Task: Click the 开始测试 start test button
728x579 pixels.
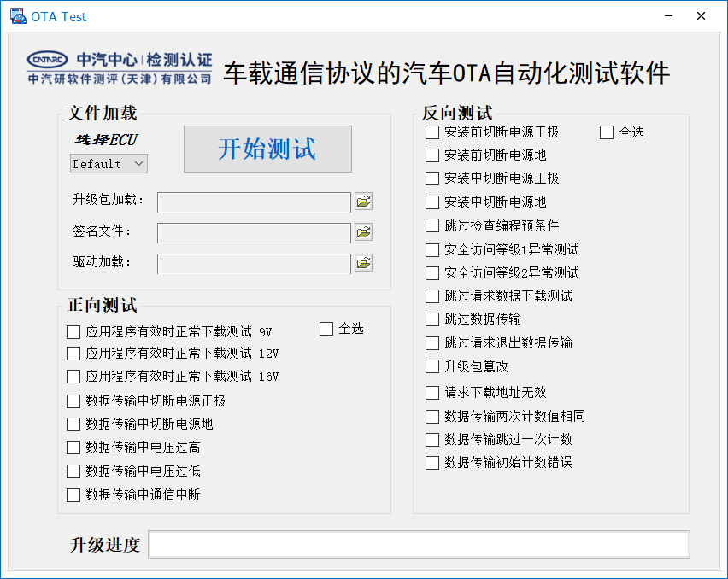Action: [x=267, y=149]
